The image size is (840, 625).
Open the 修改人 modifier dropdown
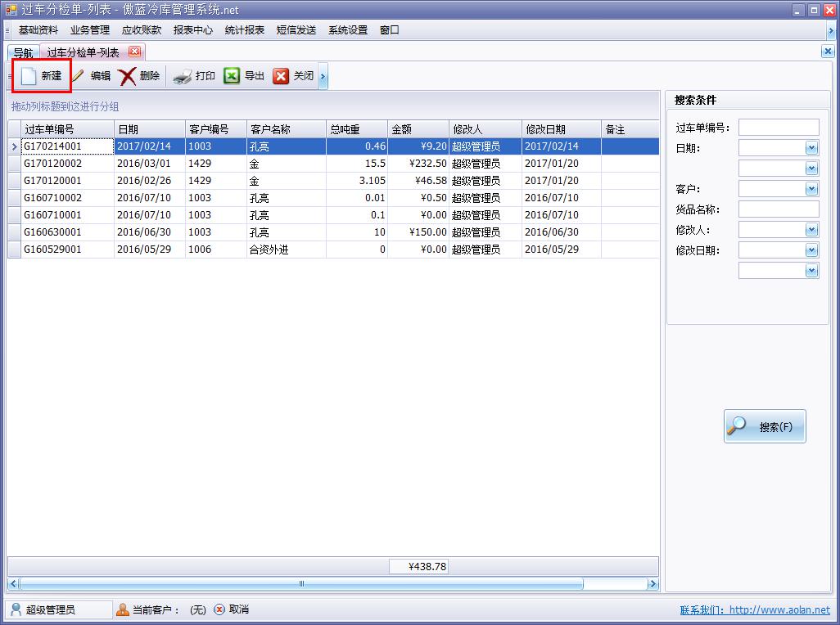811,230
